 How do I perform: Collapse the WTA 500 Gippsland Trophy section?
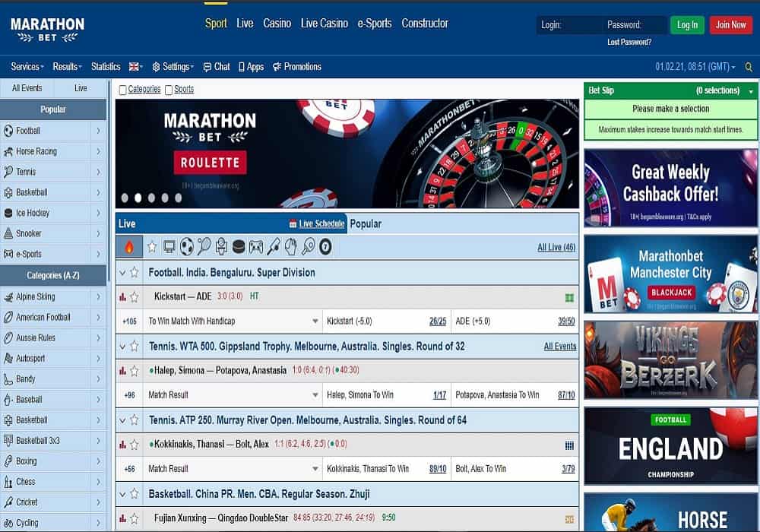point(122,347)
